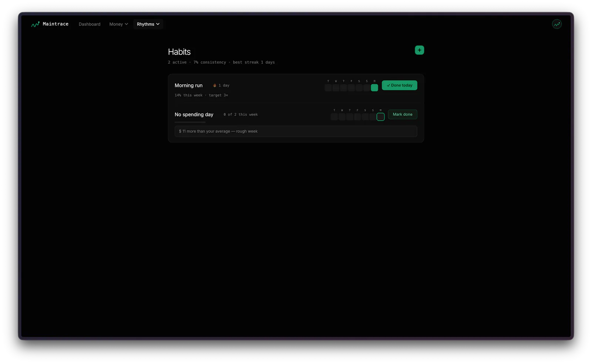
Task: Toggle Sunday cell for Morning run
Action: click(367, 88)
